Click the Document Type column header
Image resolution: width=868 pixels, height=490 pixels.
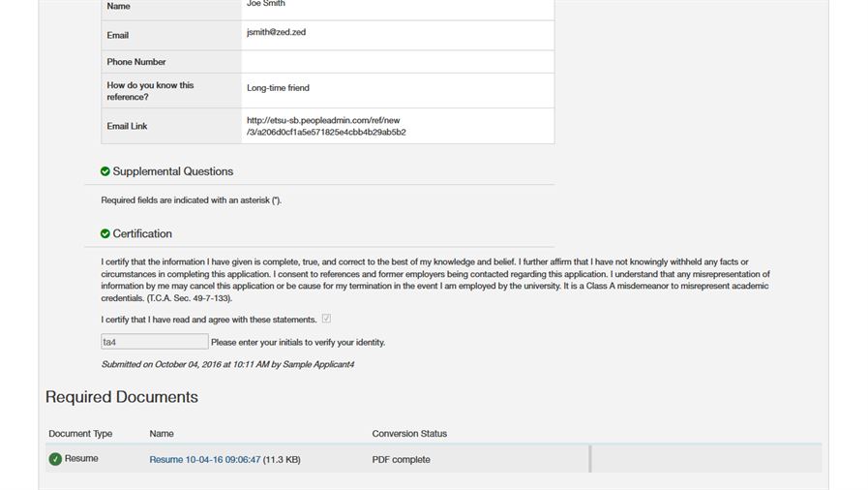click(x=80, y=434)
